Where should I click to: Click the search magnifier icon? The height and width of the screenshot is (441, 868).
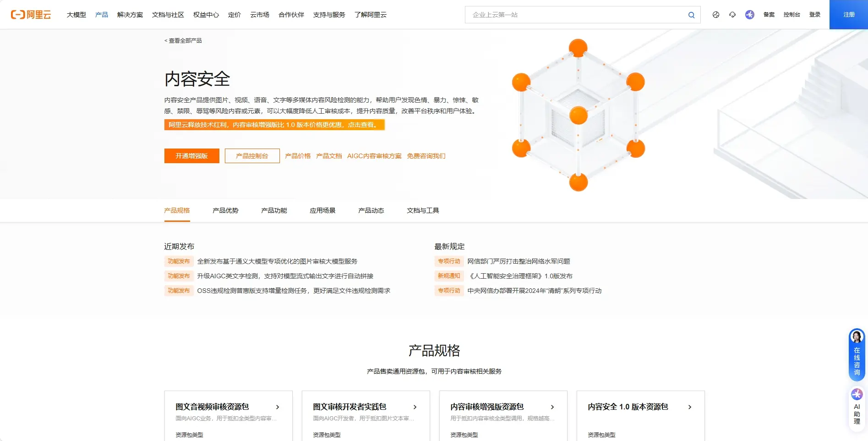click(x=691, y=15)
